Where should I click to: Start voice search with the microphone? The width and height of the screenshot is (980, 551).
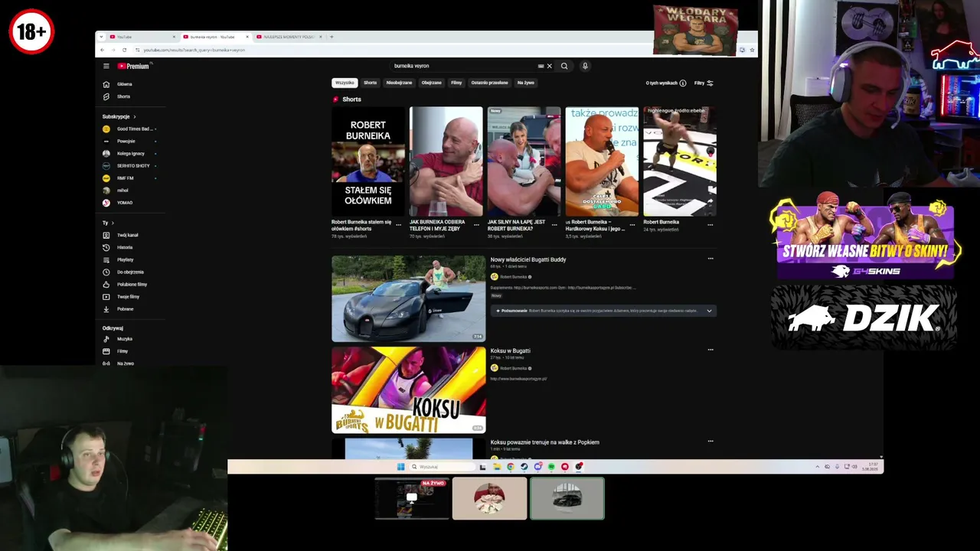point(585,66)
